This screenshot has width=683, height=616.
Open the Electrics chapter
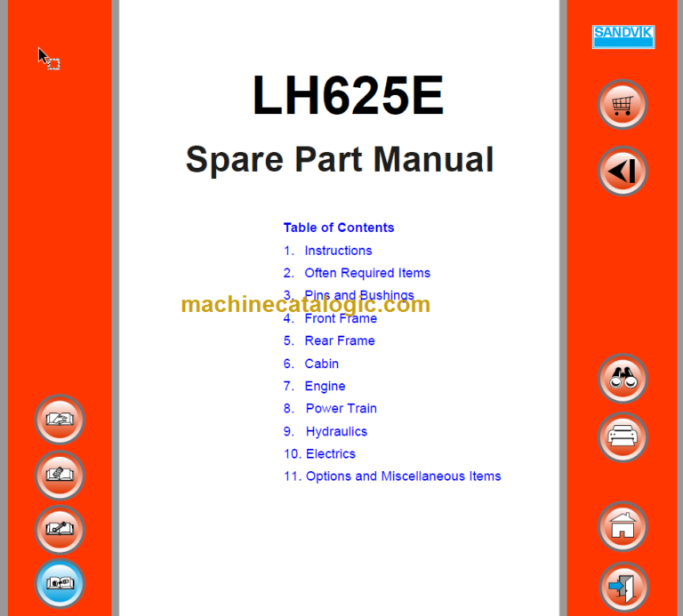click(319, 453)
